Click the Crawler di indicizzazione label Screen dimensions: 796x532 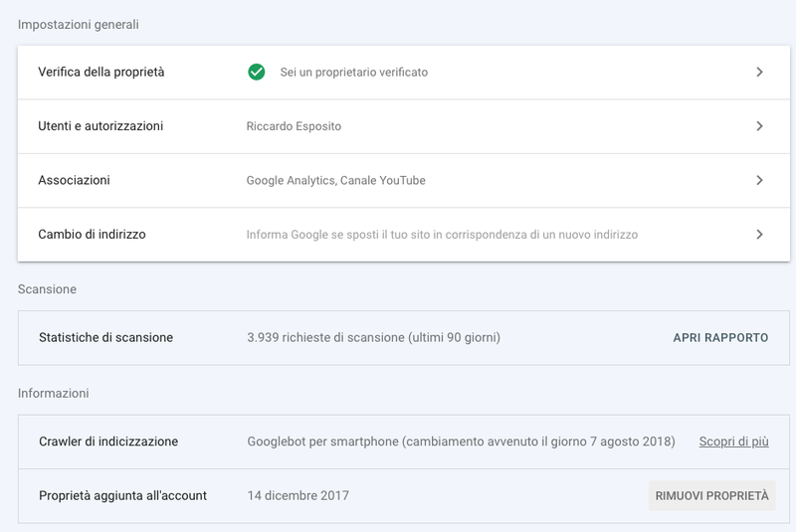click(108, 442)
